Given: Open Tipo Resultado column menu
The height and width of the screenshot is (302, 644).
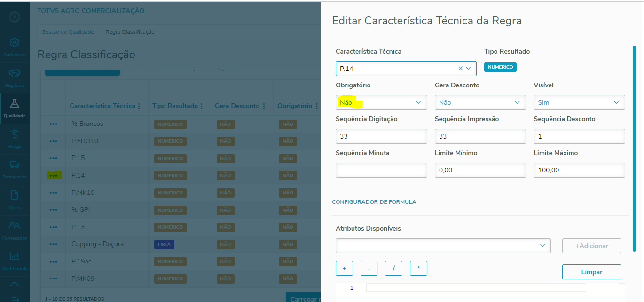Looking at the screenshot, I should (202, 107).
